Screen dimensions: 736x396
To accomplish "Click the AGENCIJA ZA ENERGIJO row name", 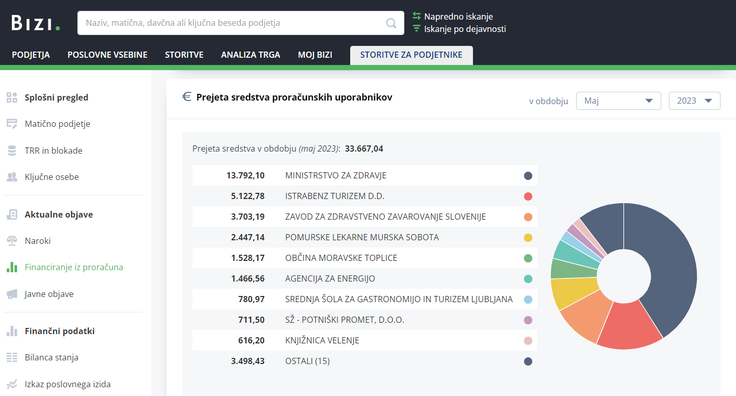I will [x=330, y=279].
